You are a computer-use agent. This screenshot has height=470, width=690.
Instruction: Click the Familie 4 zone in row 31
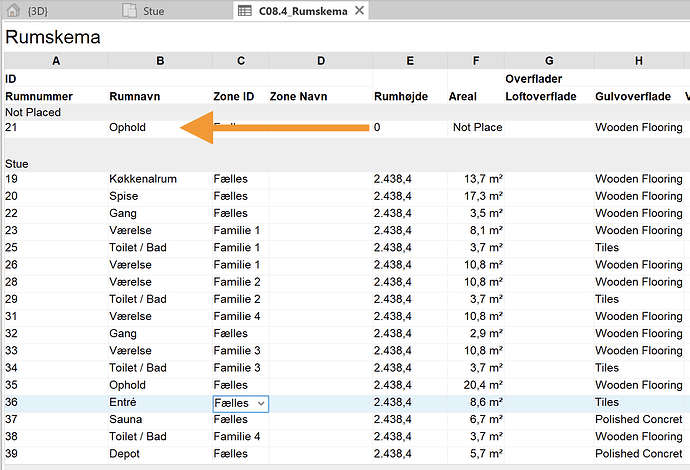[237, 316]
